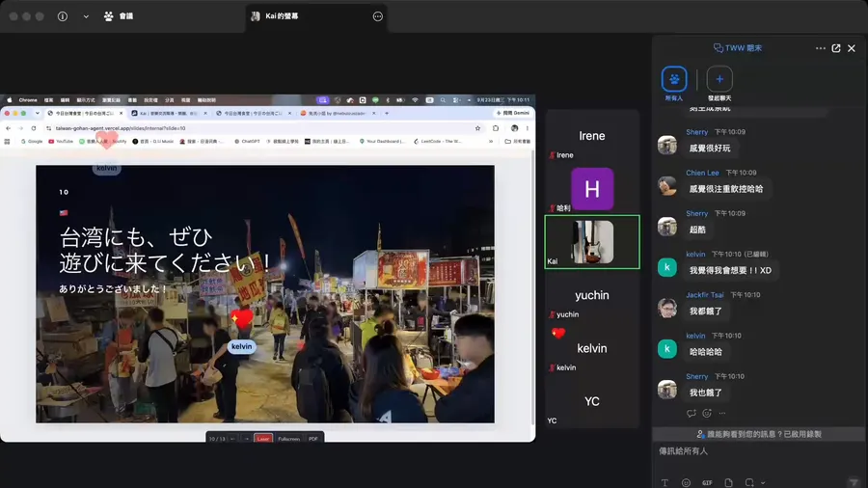
Task: Open the Apple menu in shared screen
Action: tap(9, 100)
